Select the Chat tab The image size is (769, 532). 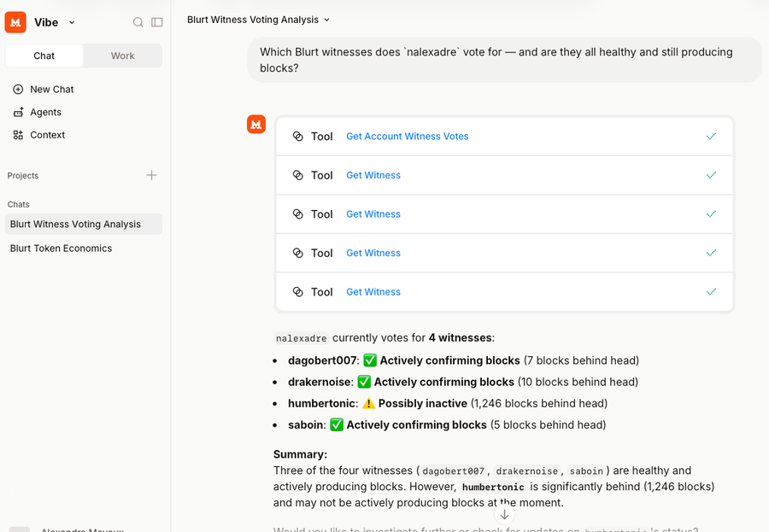pyautogui.click(x=44, y=56)
